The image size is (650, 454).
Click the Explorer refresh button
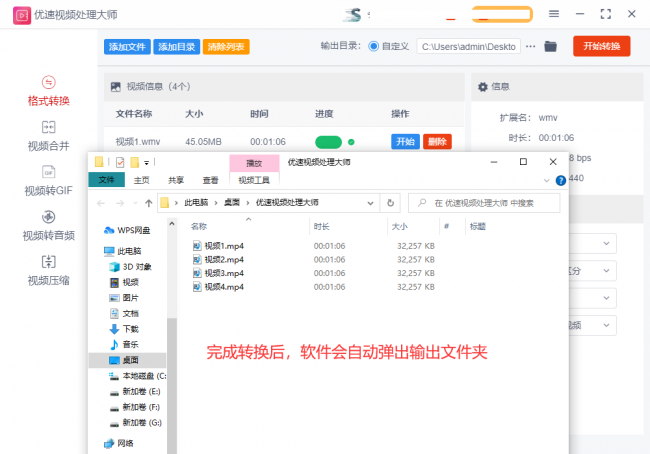click(x=390, y=203)
